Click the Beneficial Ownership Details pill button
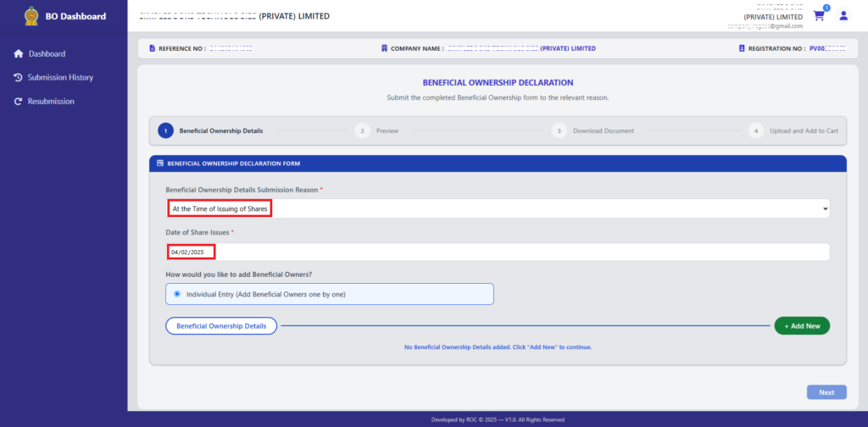The height and width of the screenshot is (427, 868). [x=221, y=326]
